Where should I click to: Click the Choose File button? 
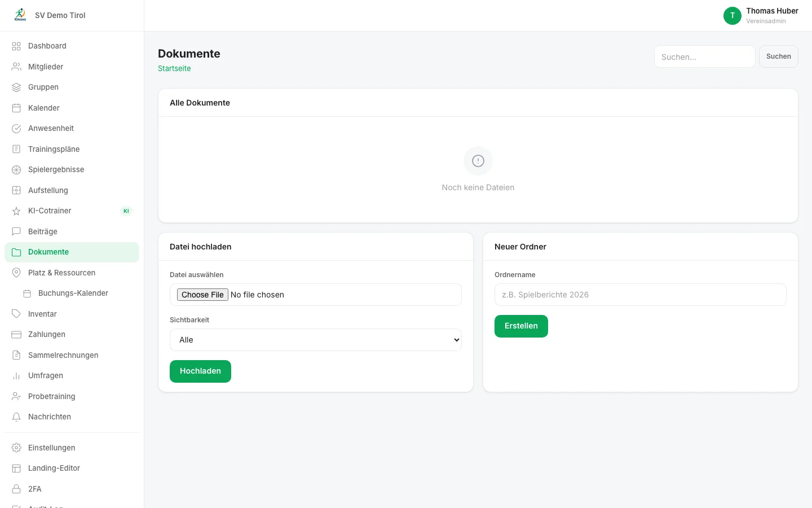[x=202, y=295]
